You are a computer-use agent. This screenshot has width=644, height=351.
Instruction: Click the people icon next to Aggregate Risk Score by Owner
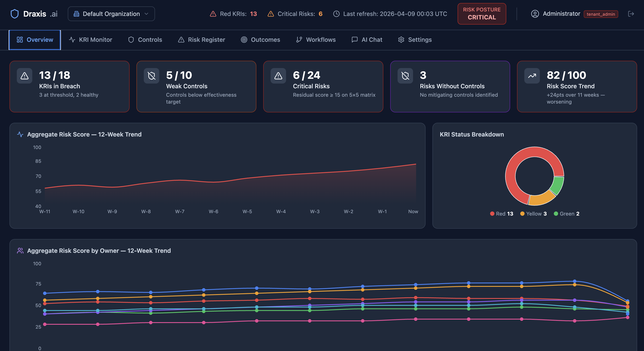pos(20,250)
